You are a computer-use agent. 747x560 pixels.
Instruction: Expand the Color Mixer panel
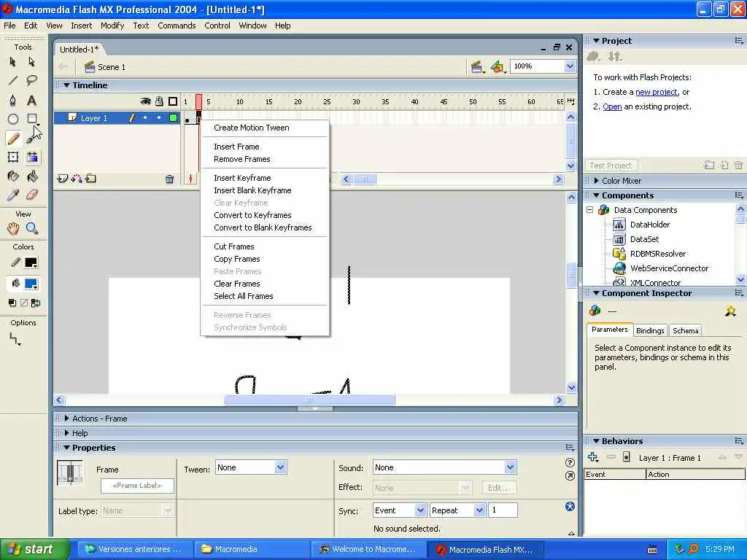(x=596, y=181)
